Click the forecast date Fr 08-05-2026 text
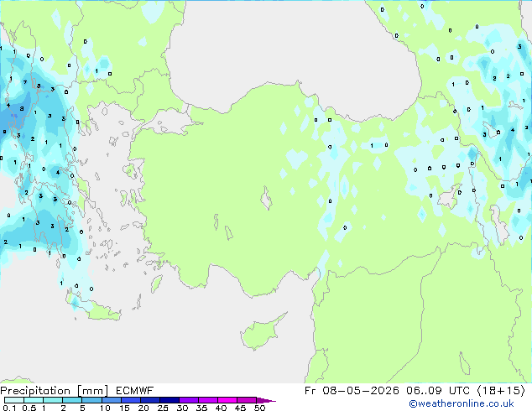 click(x=352, y=391)
